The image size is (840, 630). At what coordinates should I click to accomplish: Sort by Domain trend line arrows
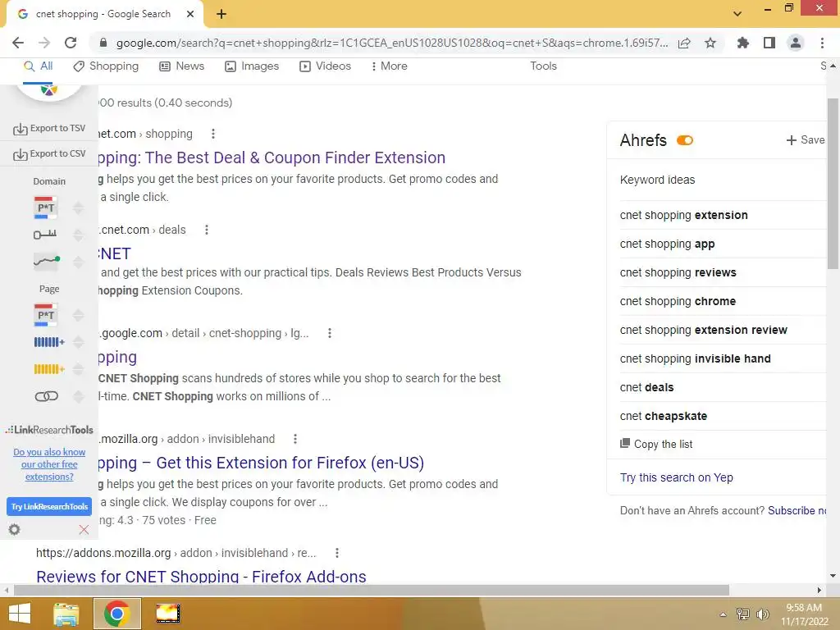click(x=78, y=262)
